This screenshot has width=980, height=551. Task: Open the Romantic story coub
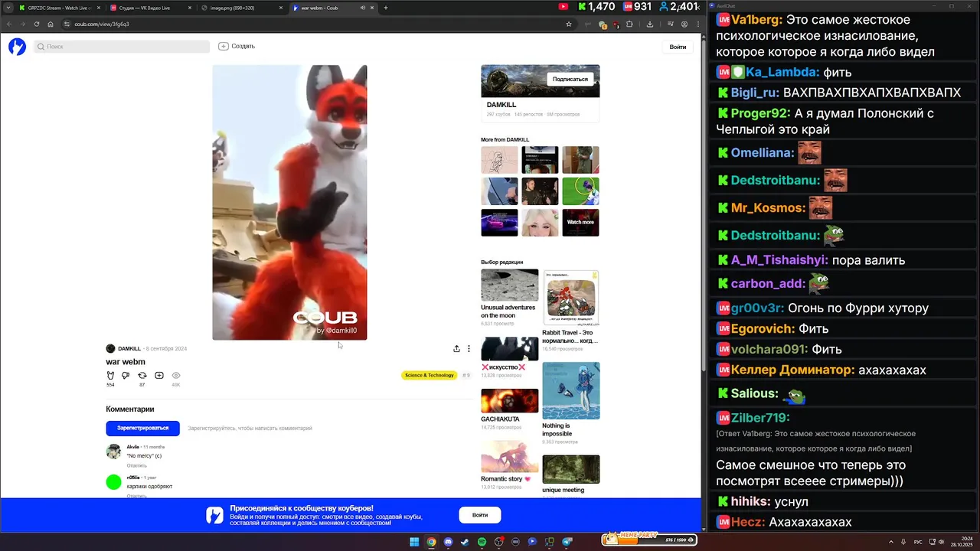coord(509,456)
